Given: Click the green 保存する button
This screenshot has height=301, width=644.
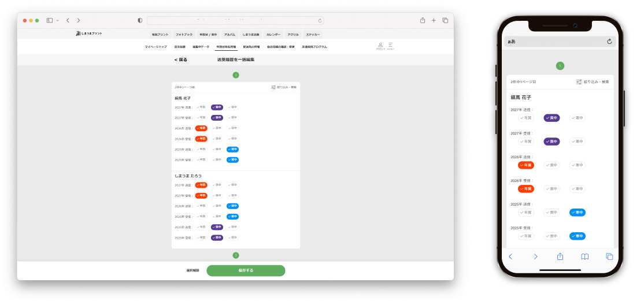Looking at the screenshot, I should pos(246,270).
